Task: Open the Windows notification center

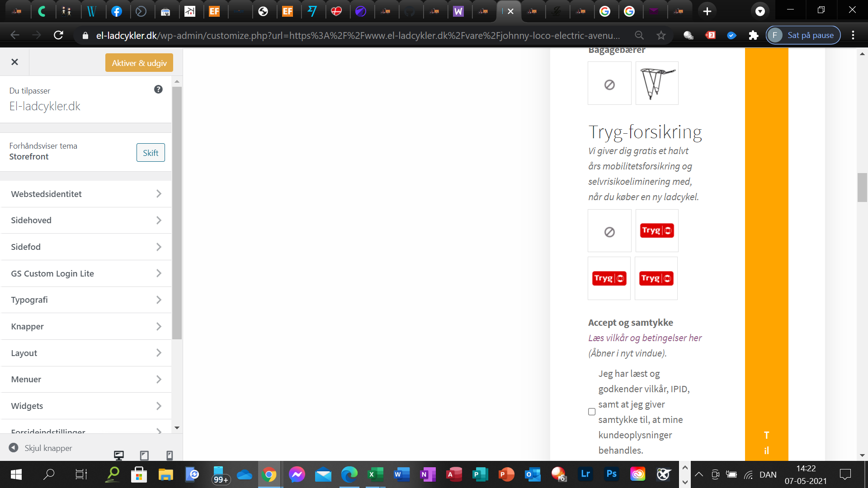Action: pyautogui.click(x=845, y=474)
